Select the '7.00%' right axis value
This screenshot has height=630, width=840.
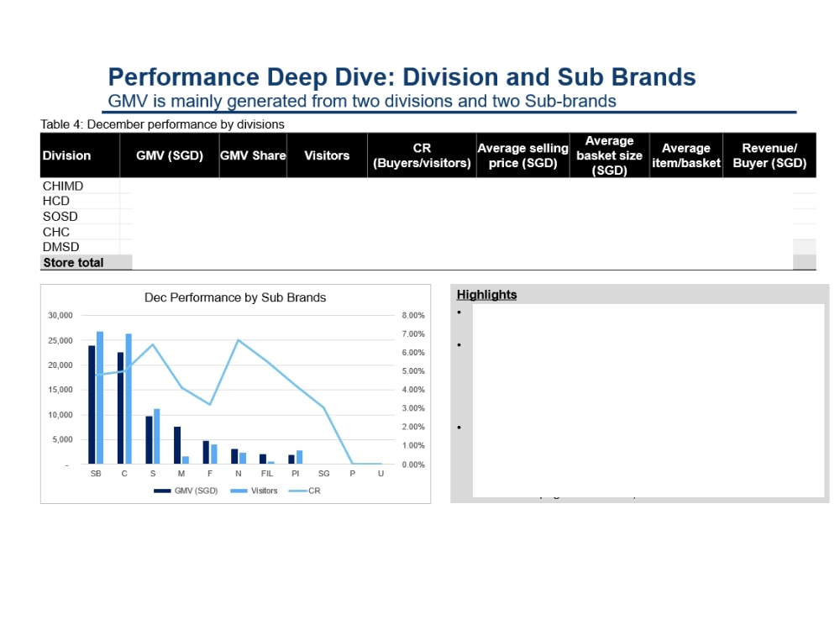click(x=413, y=334)
